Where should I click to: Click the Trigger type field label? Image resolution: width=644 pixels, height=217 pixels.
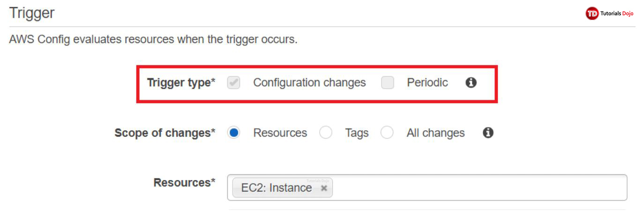pyautogui.click(x=181, y=83)
